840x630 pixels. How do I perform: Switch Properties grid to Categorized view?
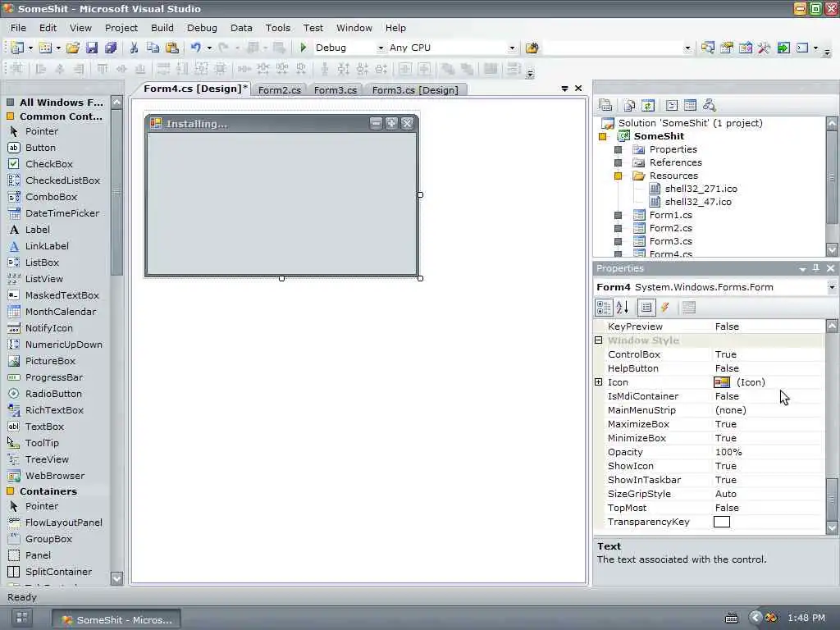[604, 308]
